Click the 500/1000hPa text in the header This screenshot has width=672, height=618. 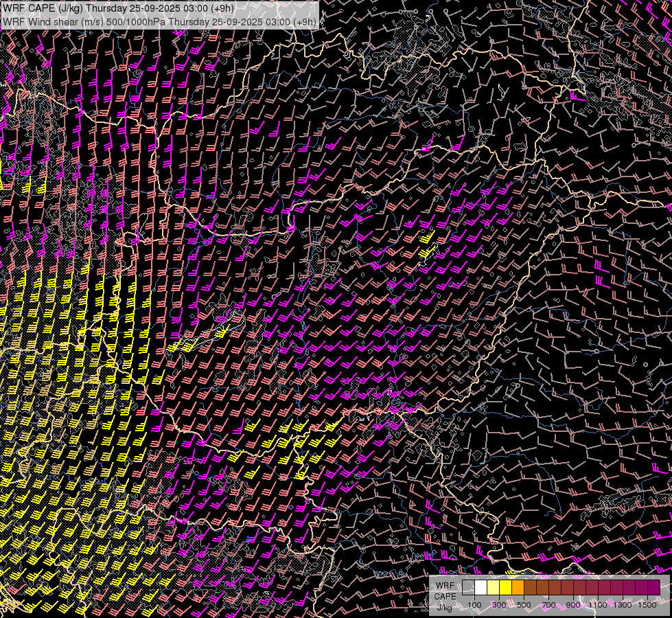click(135, 22)
